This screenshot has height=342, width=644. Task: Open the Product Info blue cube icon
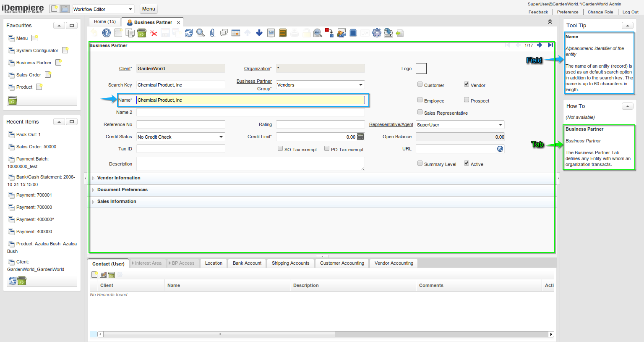point(353,33)
